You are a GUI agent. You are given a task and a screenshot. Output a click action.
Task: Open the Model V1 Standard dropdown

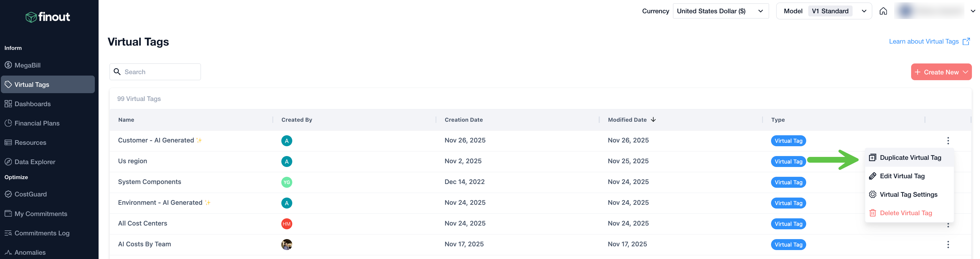(824, 11)
